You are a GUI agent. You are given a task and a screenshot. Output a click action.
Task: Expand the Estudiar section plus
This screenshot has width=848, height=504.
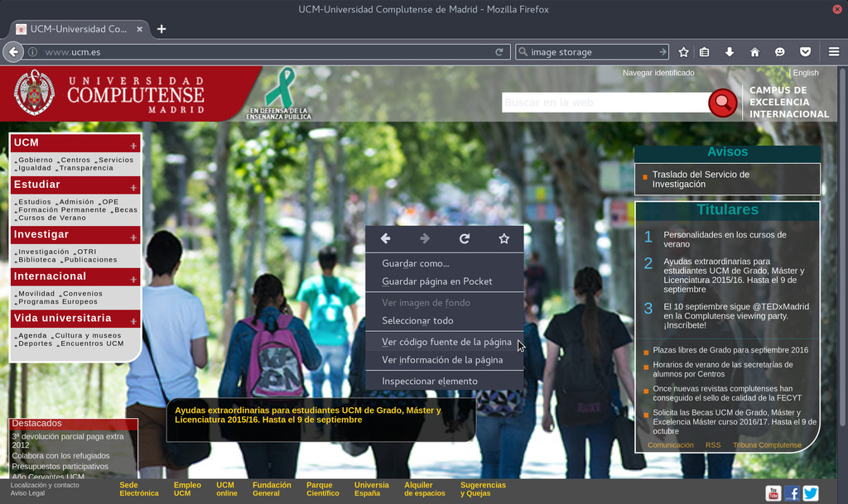point(133,187)
